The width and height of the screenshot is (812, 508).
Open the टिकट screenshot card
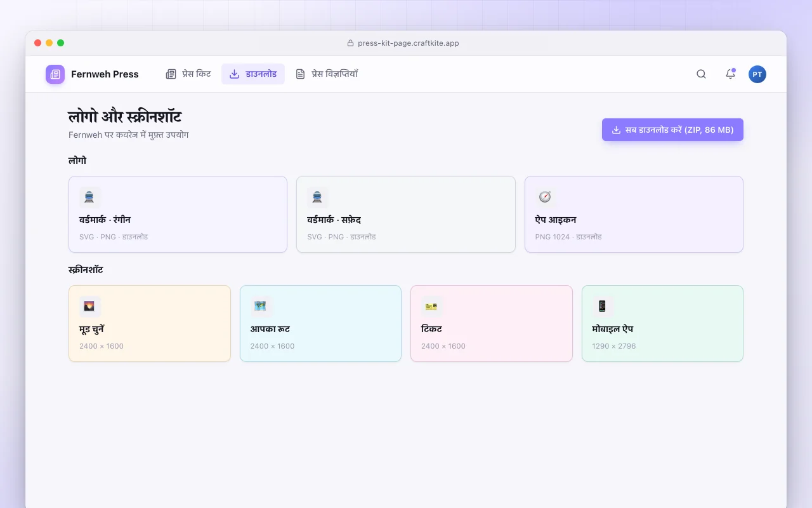(492, 324)
